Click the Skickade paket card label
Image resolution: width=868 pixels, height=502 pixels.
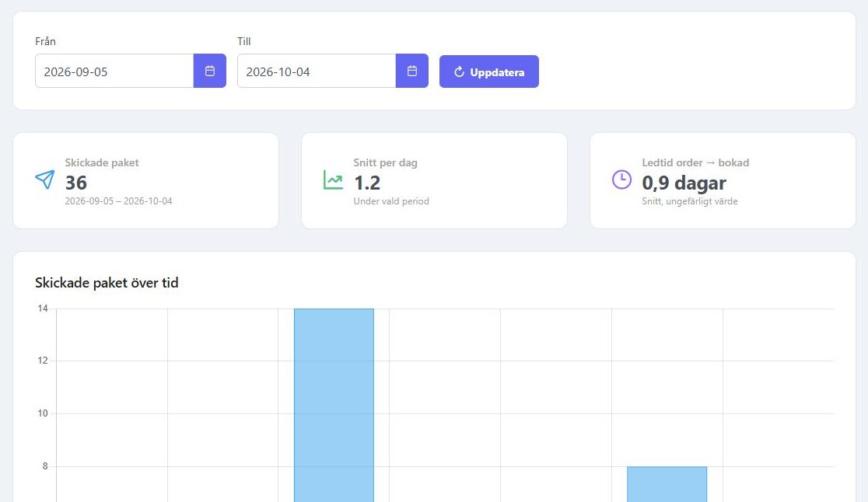tap(102, 162)
